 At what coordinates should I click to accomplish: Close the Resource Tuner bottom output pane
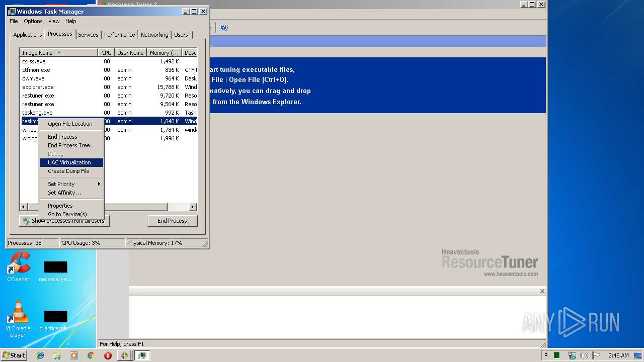pos(542,291)
